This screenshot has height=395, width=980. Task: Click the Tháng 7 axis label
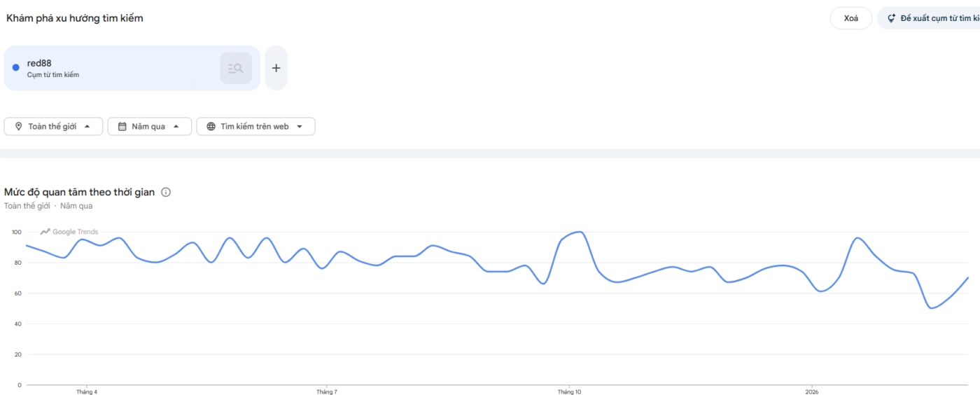point(327,391)
